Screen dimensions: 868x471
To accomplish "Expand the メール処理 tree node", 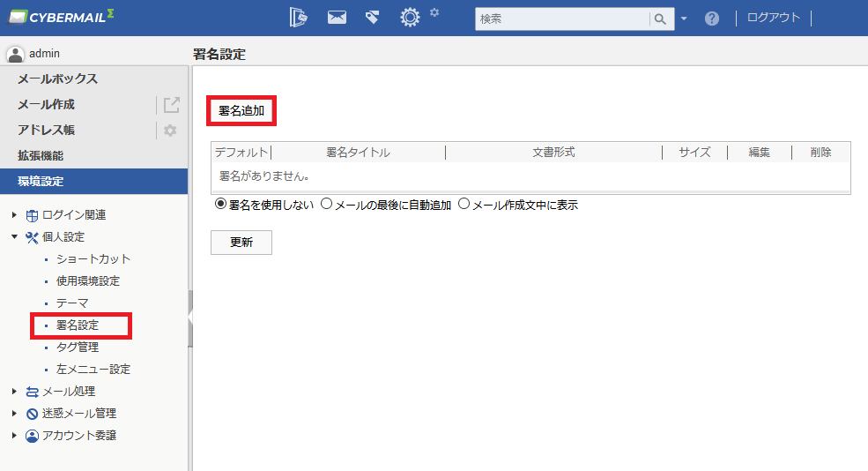I will pyautogui.click(x=14, y=392).
